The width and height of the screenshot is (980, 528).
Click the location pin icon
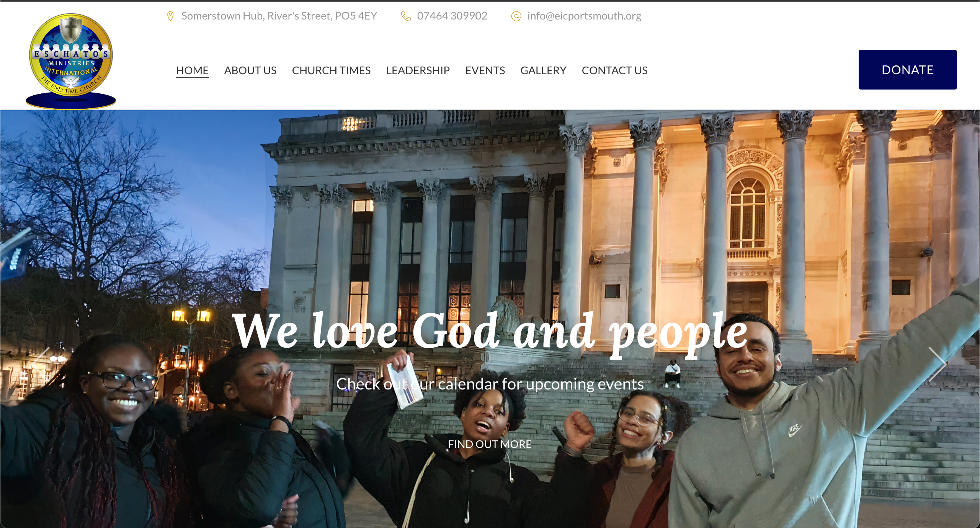(x=170, y=16)
